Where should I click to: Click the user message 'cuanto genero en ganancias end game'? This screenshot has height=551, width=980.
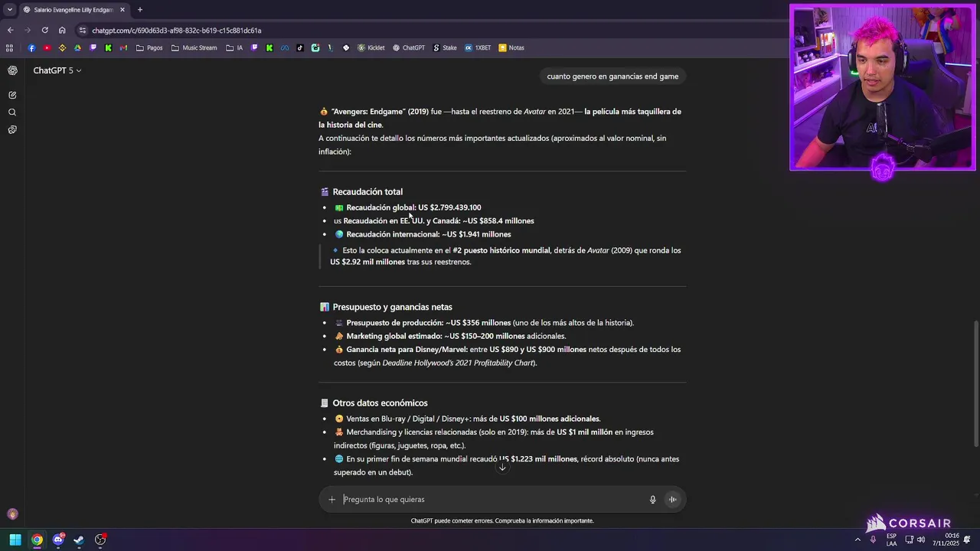pos(612,77)
